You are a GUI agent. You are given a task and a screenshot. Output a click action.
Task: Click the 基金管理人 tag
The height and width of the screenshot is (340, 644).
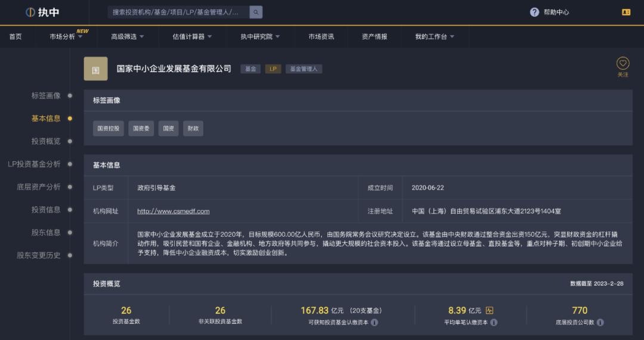[304, 69]
